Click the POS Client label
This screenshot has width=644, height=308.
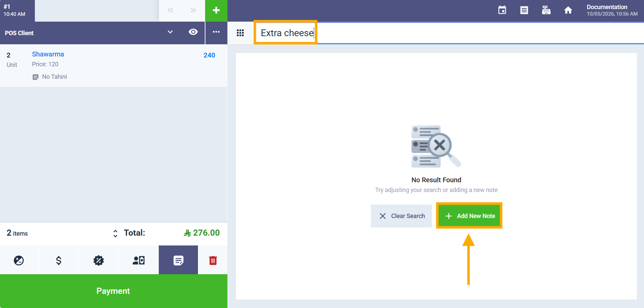click(19, 33)
